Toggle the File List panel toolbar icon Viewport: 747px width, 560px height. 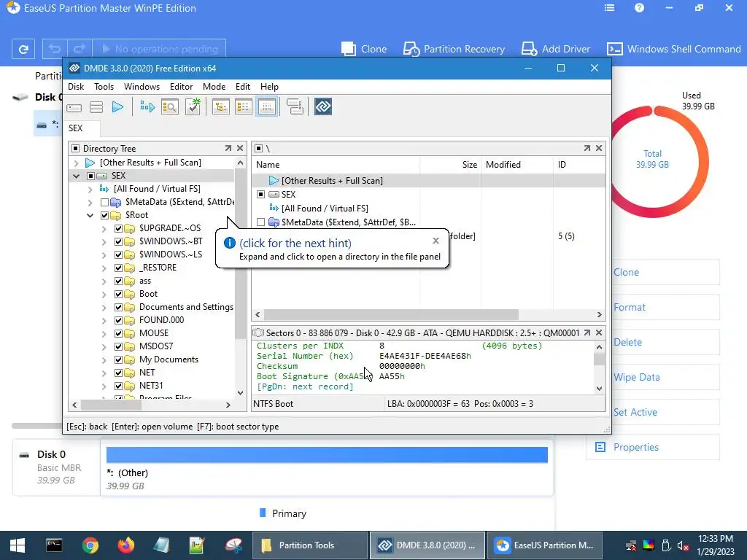[x=244, y=106]
